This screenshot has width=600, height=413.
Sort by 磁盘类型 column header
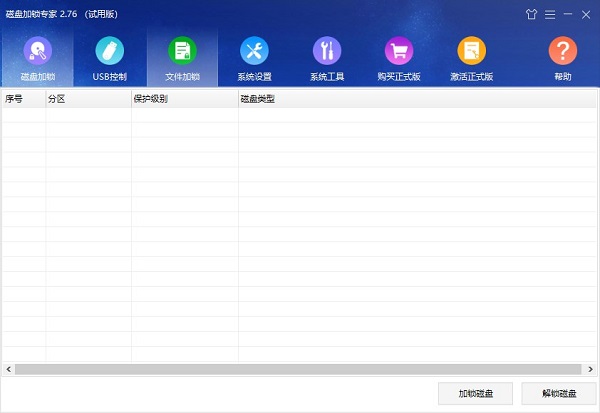pos(417,99)
